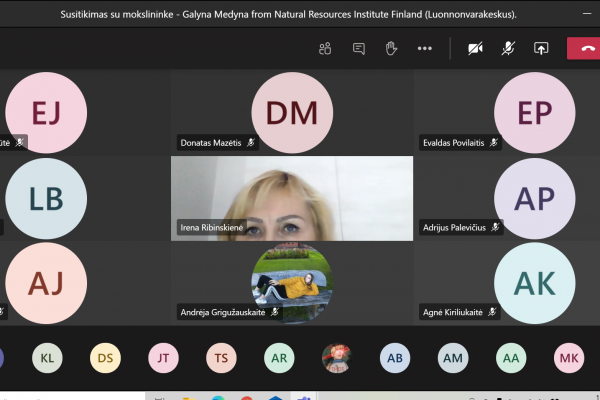Click muted mic icon beside Andrėja Grigužauskaitė
Viewport: 600px width, 400px height.
(275, 312)
